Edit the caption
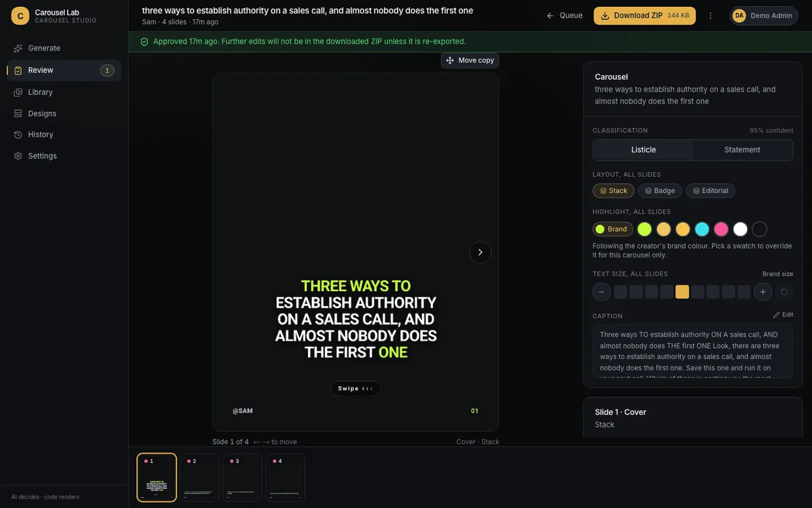This screenshot has width=812, height=508. (x=783, y=315)
